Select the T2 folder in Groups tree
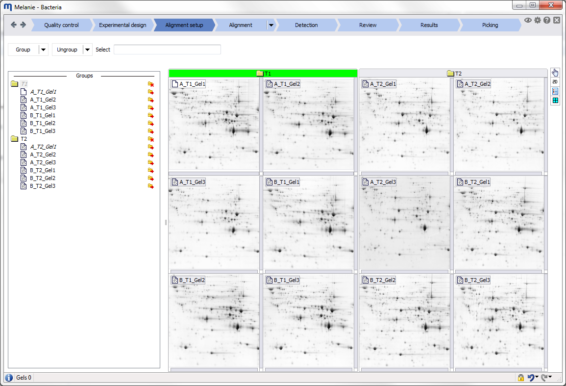 (x=19, y=139)
